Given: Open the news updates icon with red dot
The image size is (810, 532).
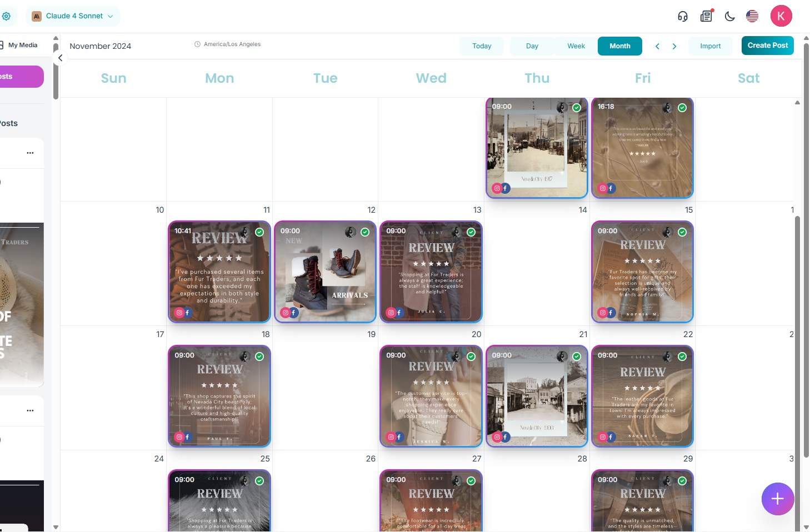Looking at the screenshot, I should click(x=707, y=16).
